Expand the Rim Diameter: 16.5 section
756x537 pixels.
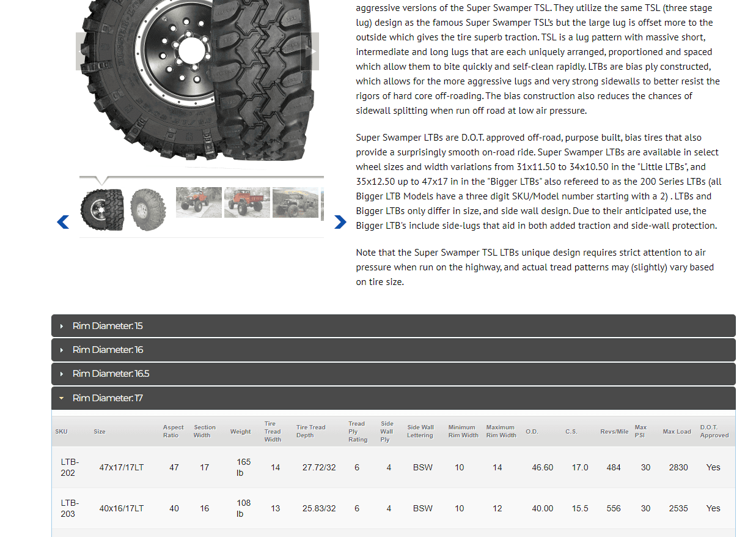tap(393, 374)
